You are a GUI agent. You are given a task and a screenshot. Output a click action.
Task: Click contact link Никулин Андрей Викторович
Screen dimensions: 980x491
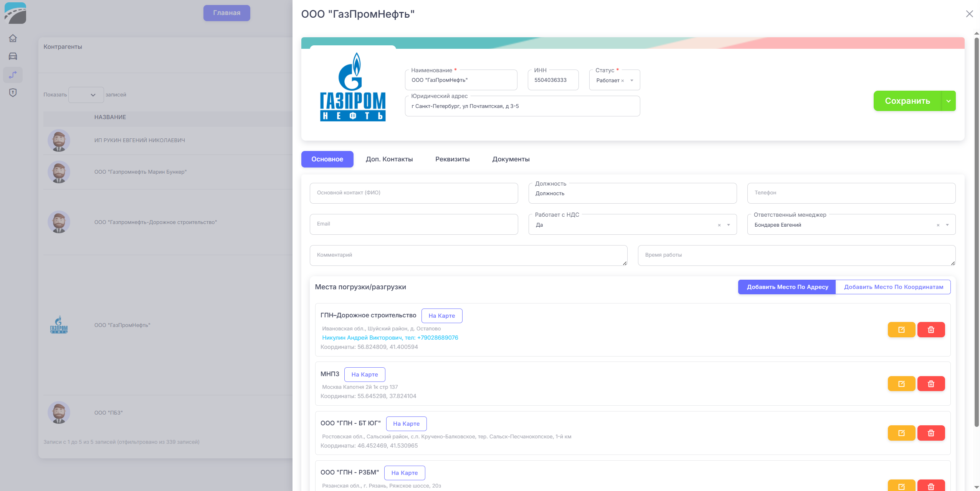tap(390, 338)
